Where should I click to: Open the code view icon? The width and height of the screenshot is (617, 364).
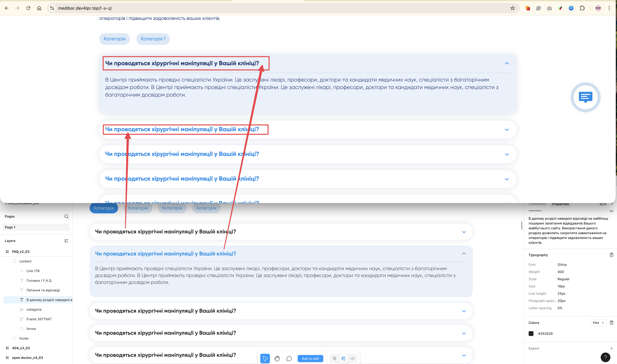pos(352,358)
